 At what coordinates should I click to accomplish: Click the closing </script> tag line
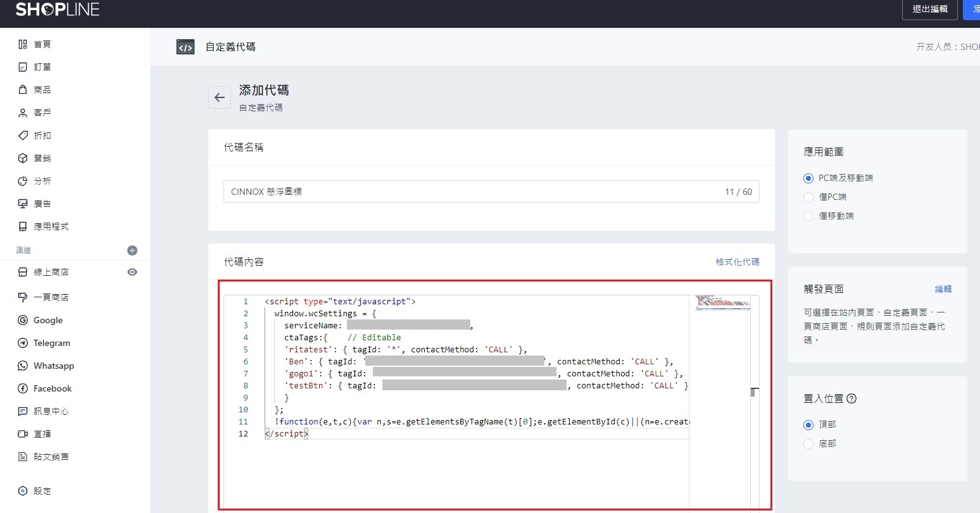tap(286, 434)
